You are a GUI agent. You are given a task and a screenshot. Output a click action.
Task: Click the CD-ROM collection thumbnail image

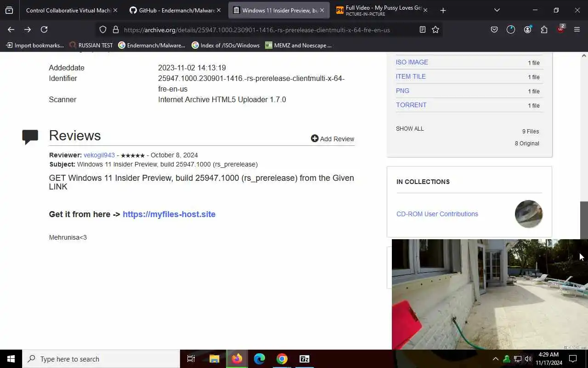coord(529,214)
